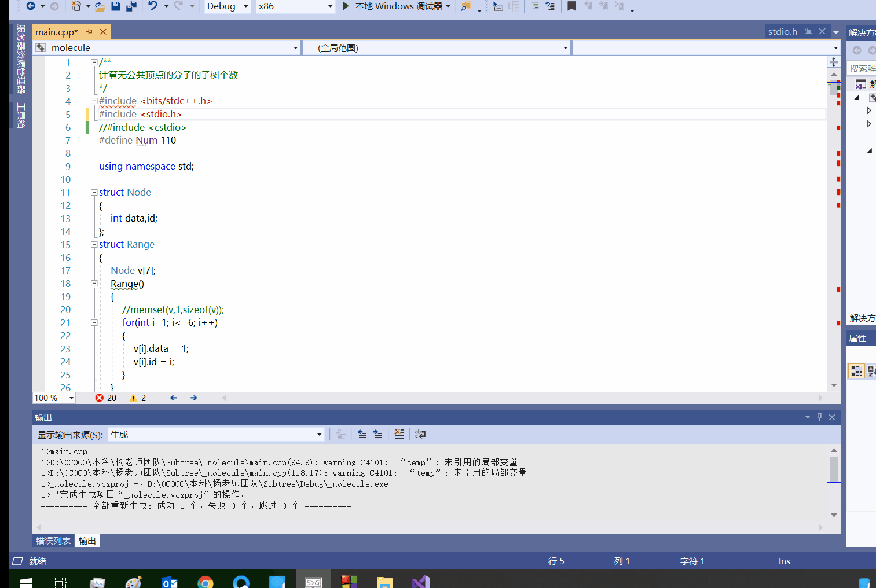Toggle word wrap in the output pane
This screenshot has height=588, width=876.
[x=420, y=434]
